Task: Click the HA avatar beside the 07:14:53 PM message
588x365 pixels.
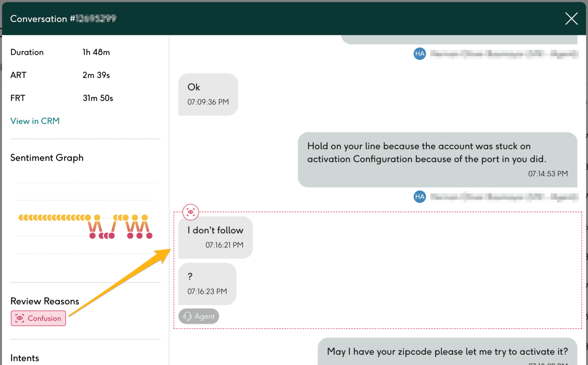Action: [x=420, y=197]
